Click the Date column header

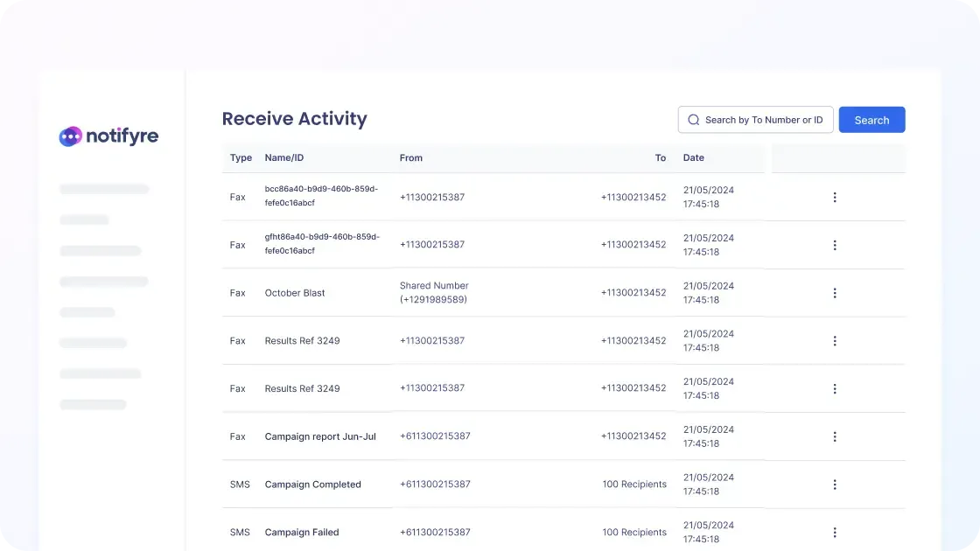click(694, 158)
